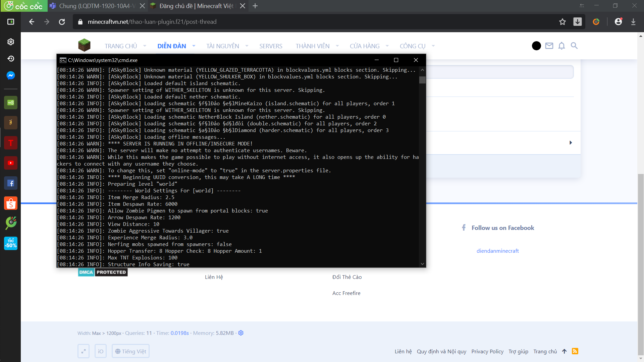Open the Tiếng Việt language chooser

(x=130, y=351)
